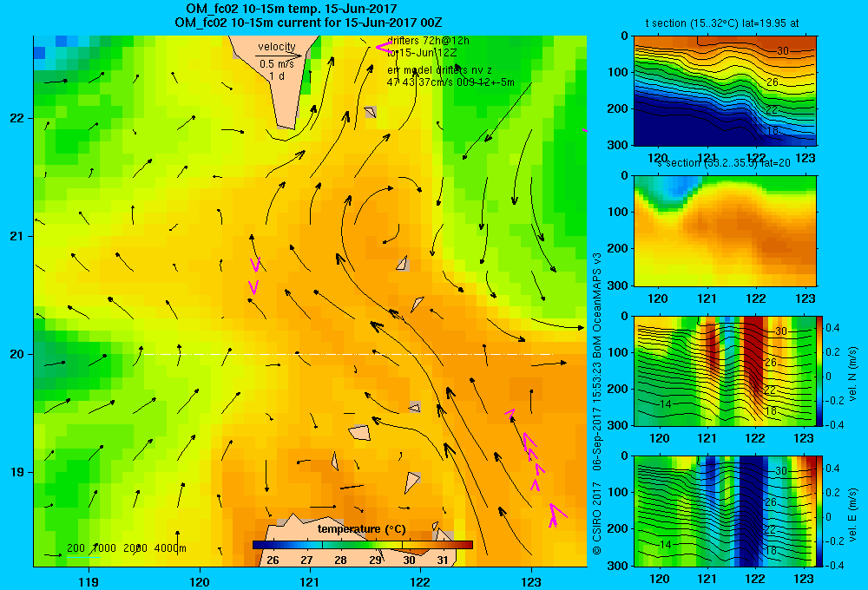Screen dimensions: 868x590
Task: Click the velocity scale reference arrow
Action: coord(279,56)
